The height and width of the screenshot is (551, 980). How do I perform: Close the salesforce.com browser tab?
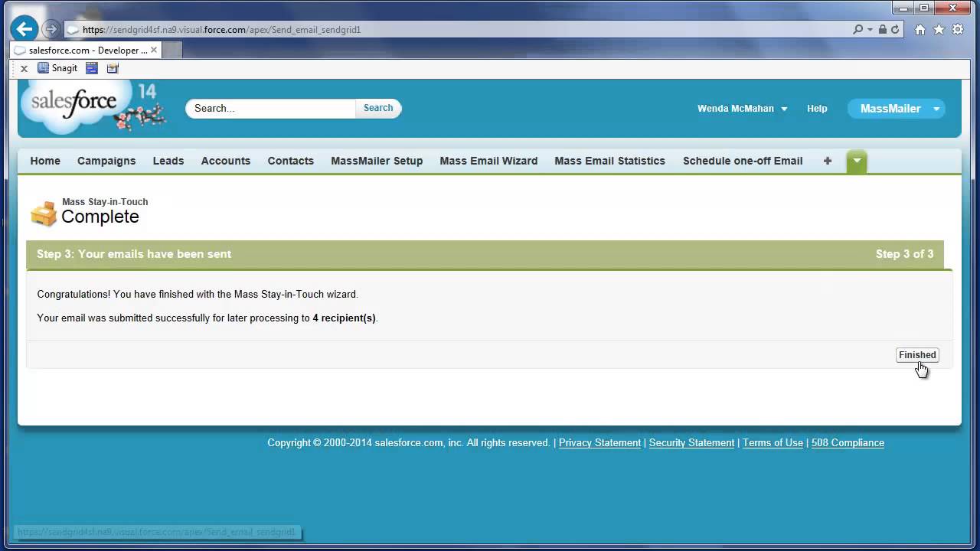pos(154,50)
